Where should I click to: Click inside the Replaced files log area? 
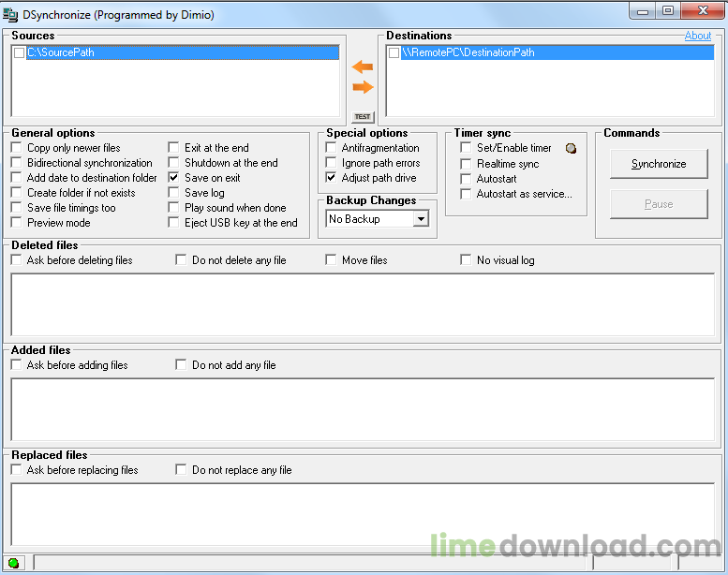point(364,514)
